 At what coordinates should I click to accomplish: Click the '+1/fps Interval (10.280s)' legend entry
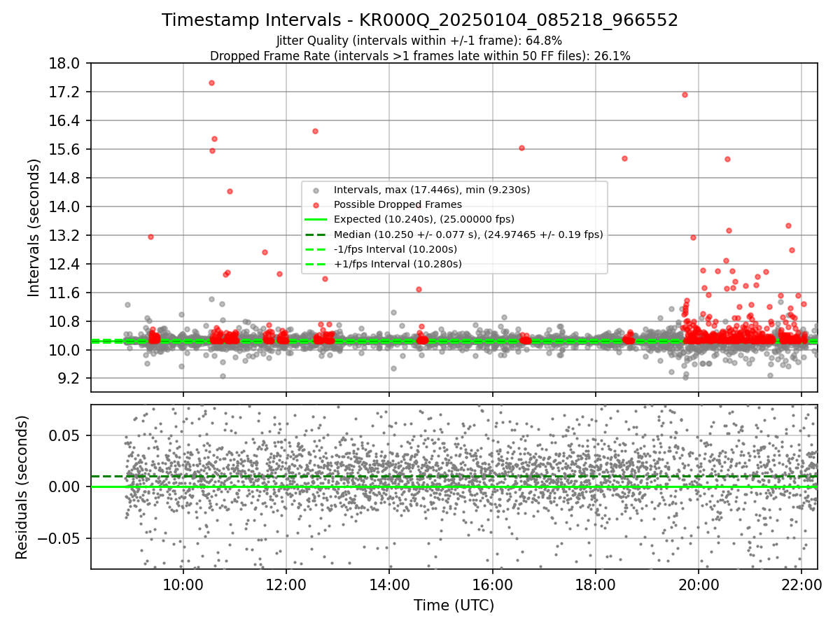(x=398, y=264)
